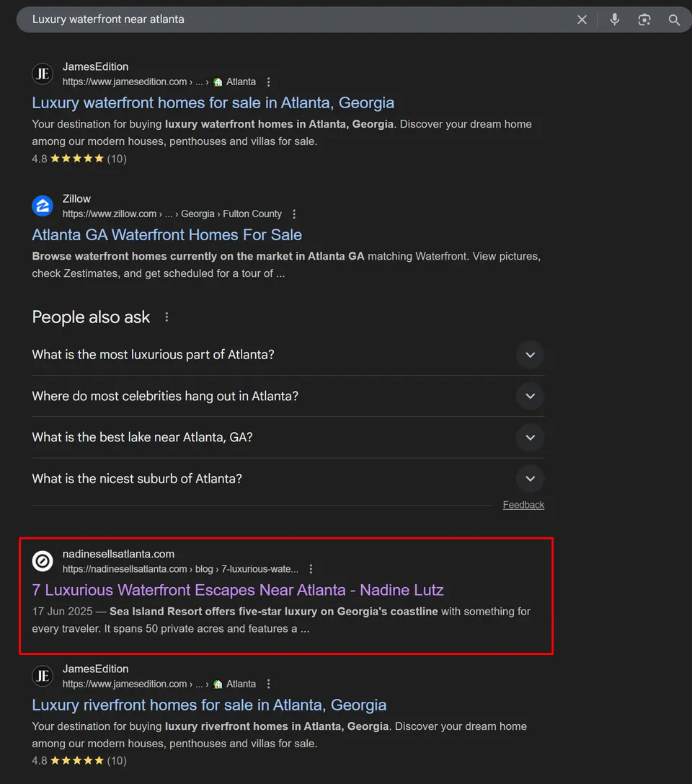This screenshot has width=692, height=784.
Task: Expand "Where do most celebrities hang out" question
Action: [288, 396]
